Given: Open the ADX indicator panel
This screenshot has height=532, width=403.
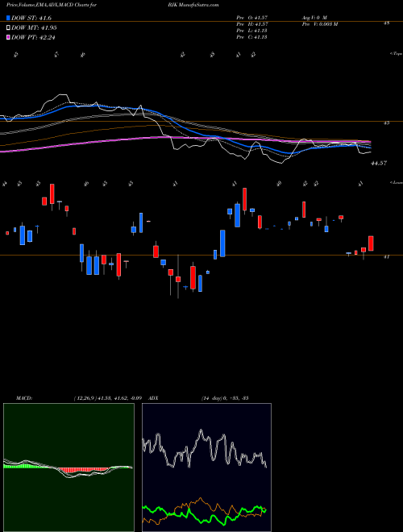Looking at the screenshot, I should coord(206,468).
